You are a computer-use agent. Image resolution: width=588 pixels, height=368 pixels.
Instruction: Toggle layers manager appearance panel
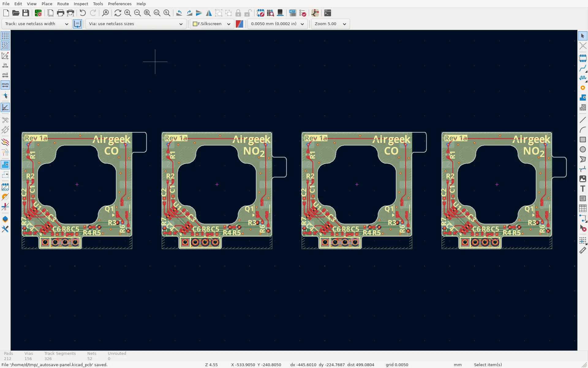pyautogui.click(x=5, y=219)
